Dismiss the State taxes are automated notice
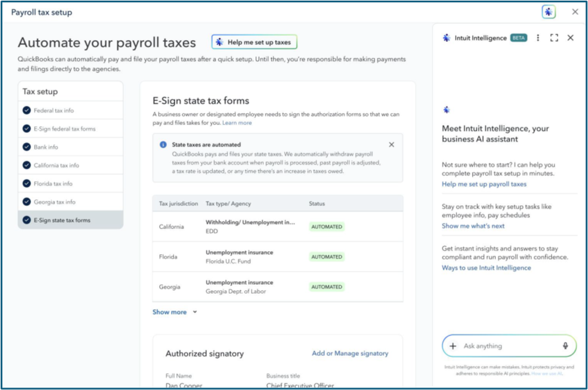This screenshot has width=588, height=390. (391, 145)
